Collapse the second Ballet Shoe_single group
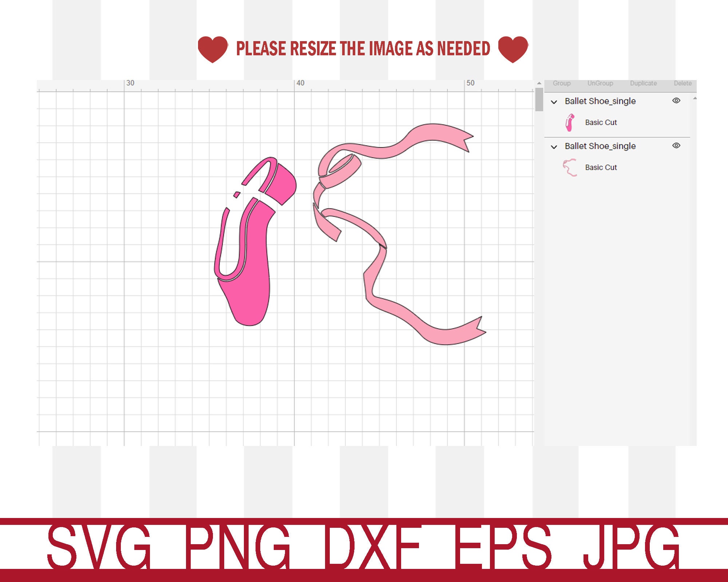The width and height of the screenshot is (728, 582). click(x=554, y=146)
